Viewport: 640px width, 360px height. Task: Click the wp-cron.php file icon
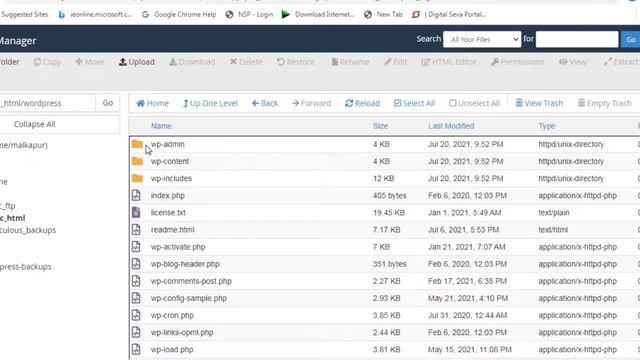[136, 316]
